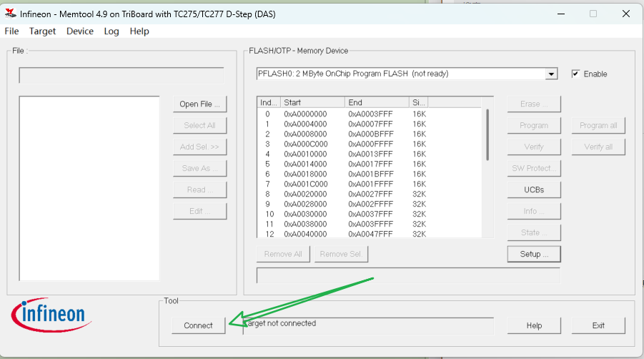Select sector row starting 0xA0020000
The height and width of the screenshot is (359, 644).
370,194
